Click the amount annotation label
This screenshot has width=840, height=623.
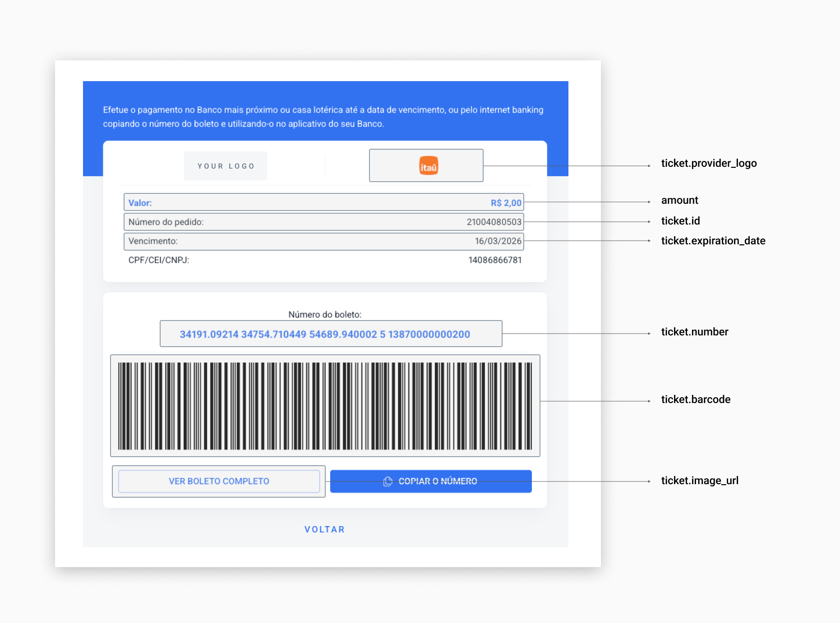(679, 200)
